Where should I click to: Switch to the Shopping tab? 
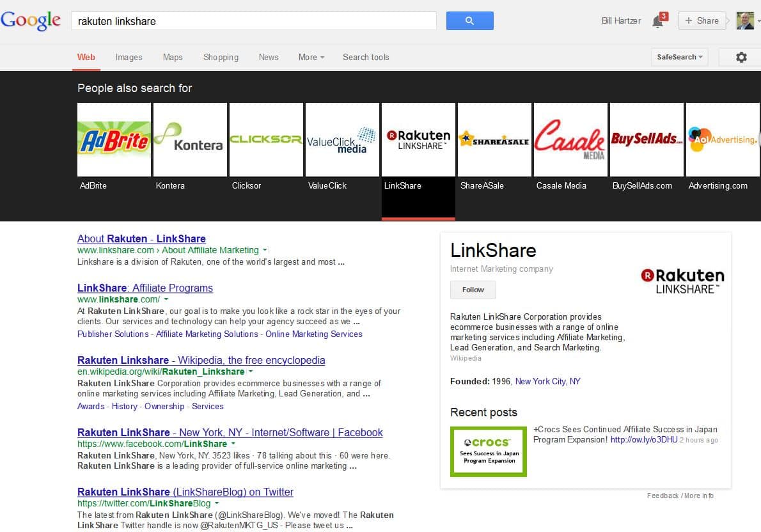tap(221, 58)
